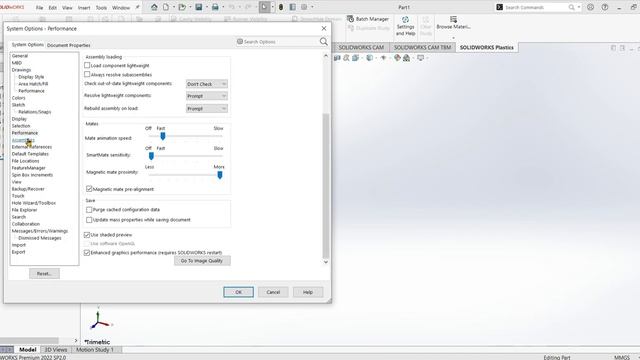
Task: Click the View Settings monitor icon
Action: click(420, 58)
